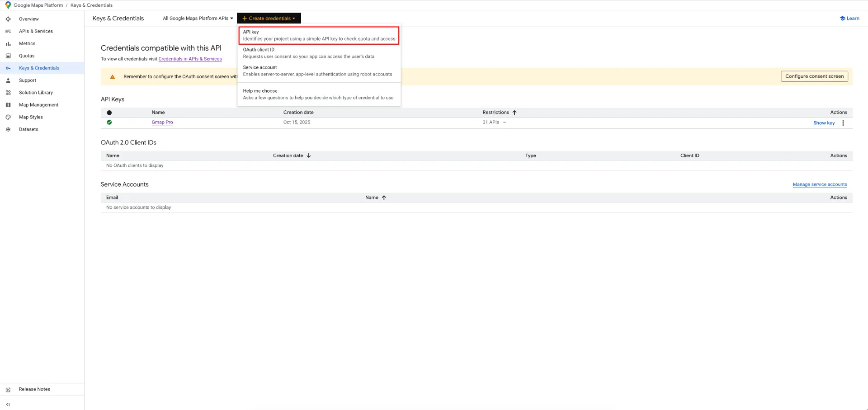The width and height of the screenshot is (868, 410).
Task: Click the ellipsis next to 31 APIs
Action: (505, 123)
